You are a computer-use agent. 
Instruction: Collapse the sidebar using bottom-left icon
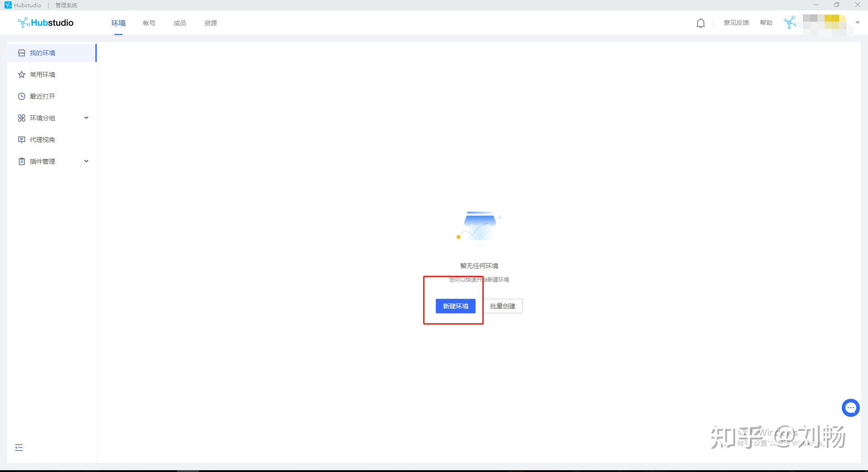coord(19,448)
